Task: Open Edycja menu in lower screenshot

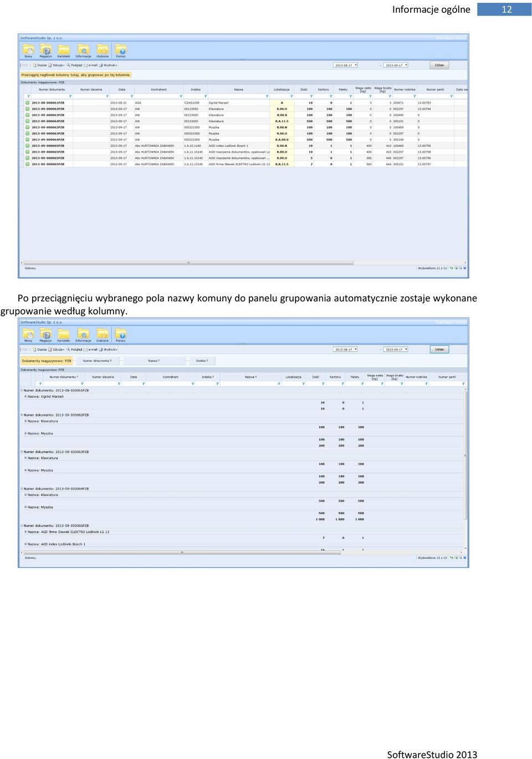Action: (57, 350)
